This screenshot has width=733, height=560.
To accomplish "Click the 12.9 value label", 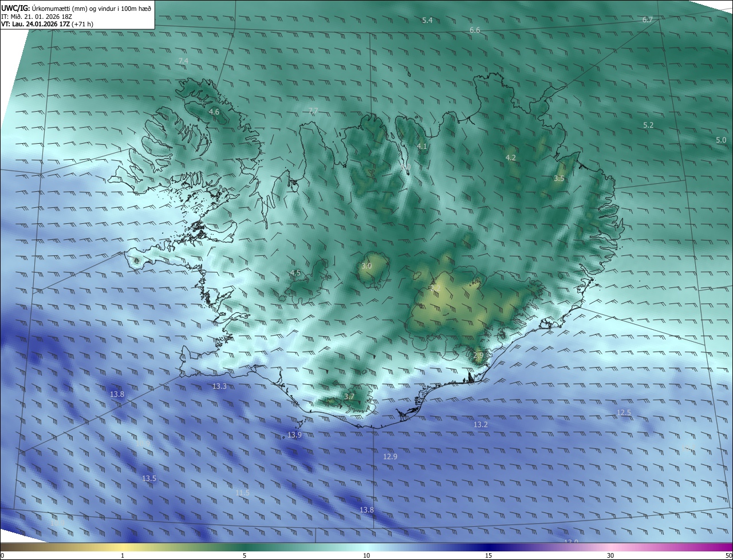I will [x=390, y=457].
